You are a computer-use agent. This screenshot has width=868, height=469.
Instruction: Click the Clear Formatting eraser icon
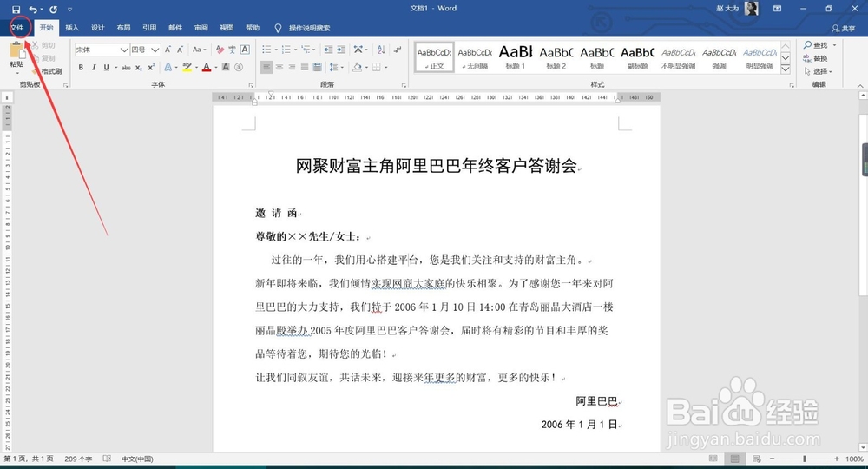click(220, 50)
